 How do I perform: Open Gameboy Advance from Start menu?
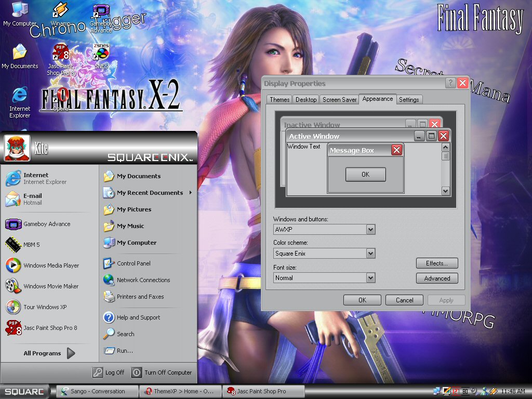(46, 224)
